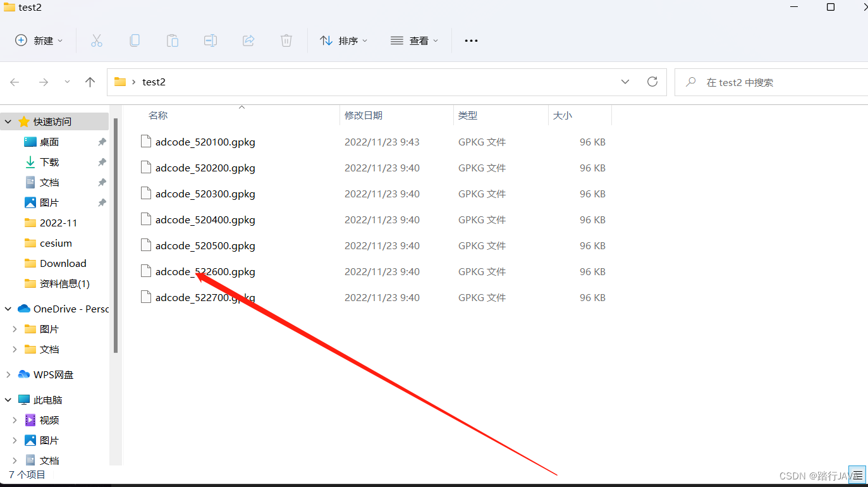Click the Paste clipboard icon in toolbar
This screenshot has height=487, width=868.
[173, 40]
